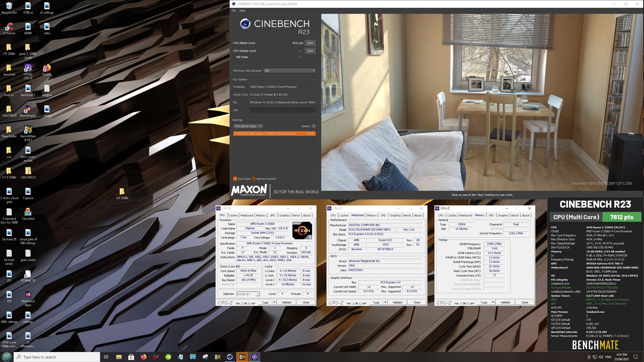
Task: Open the Benchmarks desktop shortcut
Action: tap(28, 111)
